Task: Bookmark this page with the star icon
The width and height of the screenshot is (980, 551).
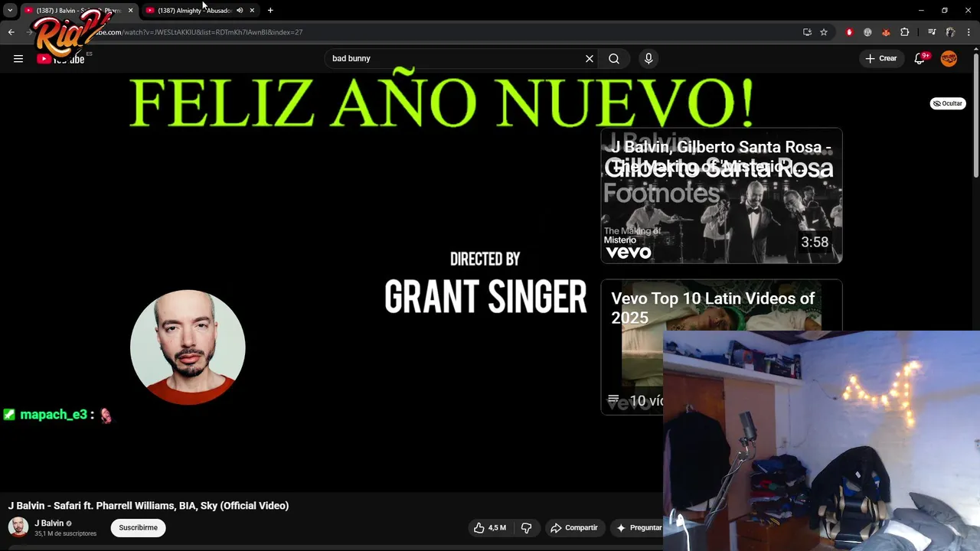Action: point(824,32)
